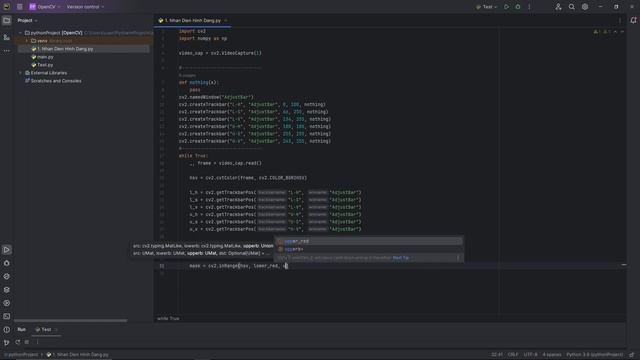Click the 'mask = cv2.inRange' line in editor
This screenshot has width=640, height=360.
coord(238,266)
